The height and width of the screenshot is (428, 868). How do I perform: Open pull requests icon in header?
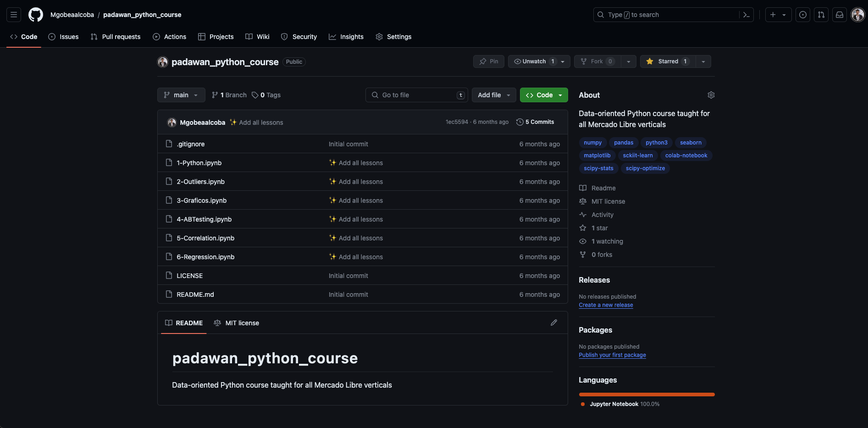[x=821, y=15]
